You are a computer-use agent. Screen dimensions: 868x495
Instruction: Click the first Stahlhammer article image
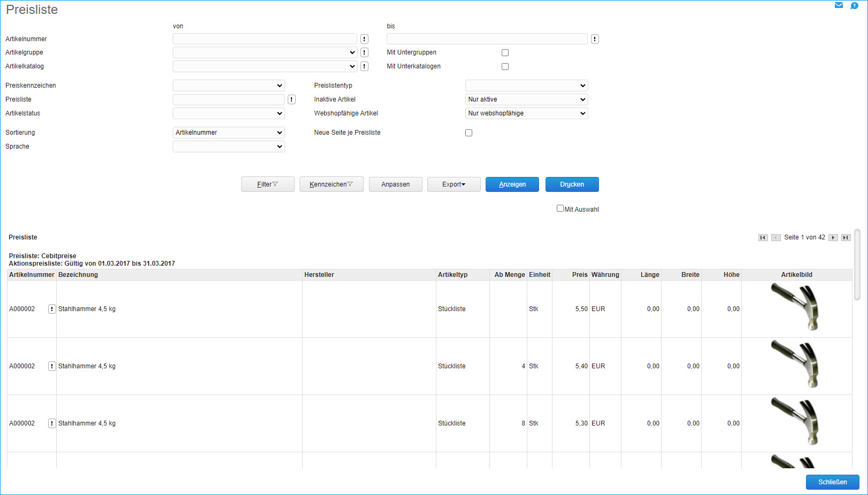[x=796, y=308]
